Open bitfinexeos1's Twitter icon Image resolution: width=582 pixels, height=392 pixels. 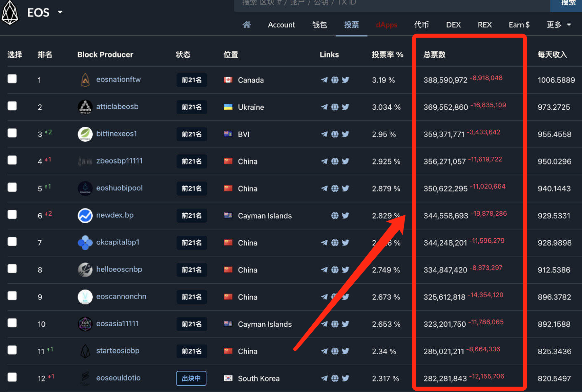click(x=346, y=134)
